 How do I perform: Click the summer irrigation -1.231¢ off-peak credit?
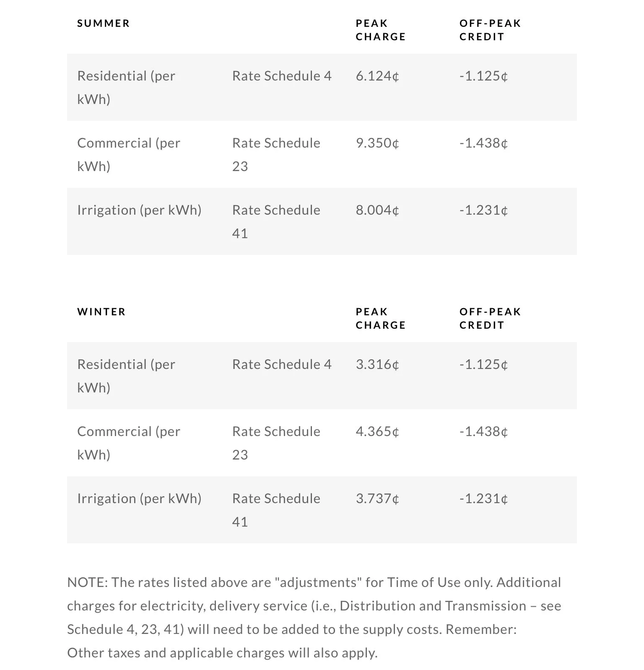click(483, 210)
